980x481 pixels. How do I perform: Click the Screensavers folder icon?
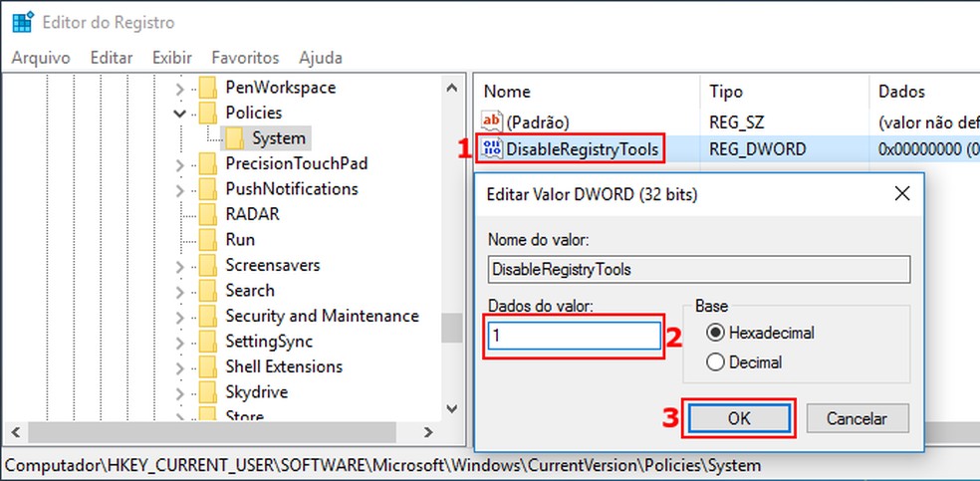click(207, 266)
